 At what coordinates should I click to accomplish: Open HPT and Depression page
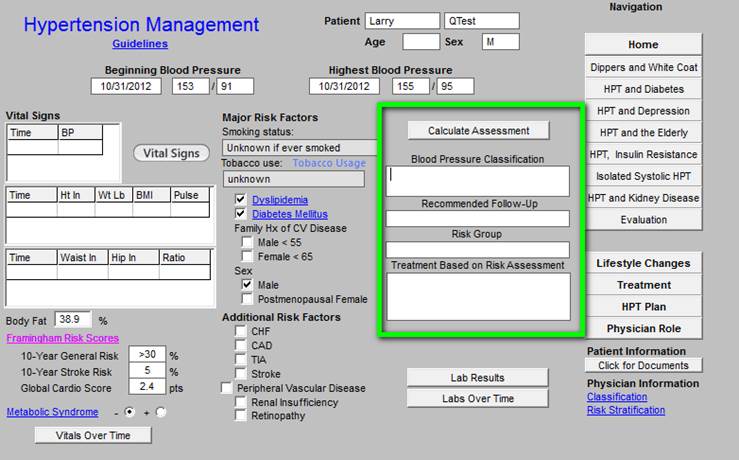643,111
